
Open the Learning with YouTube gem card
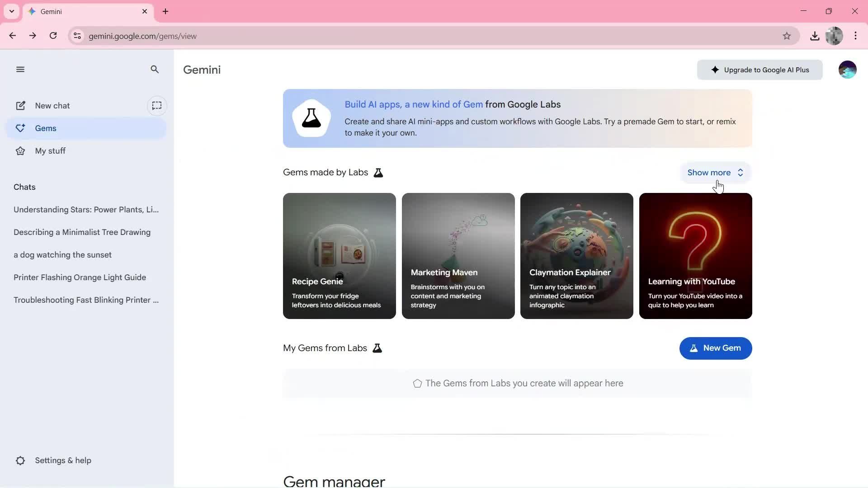coord(695,256)
